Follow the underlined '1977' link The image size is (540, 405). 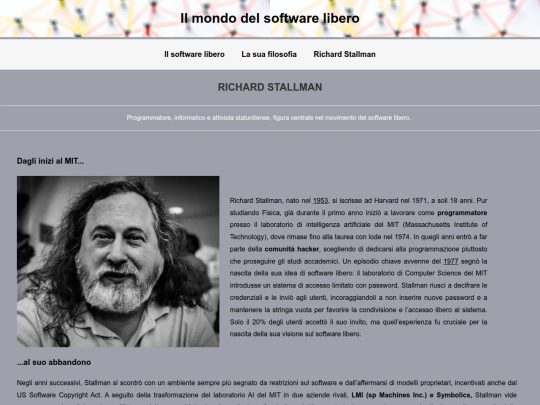[450, 261]
